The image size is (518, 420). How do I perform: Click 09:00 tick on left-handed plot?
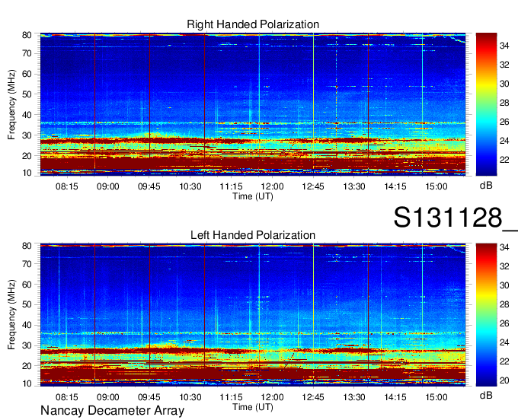click(107, 397)
